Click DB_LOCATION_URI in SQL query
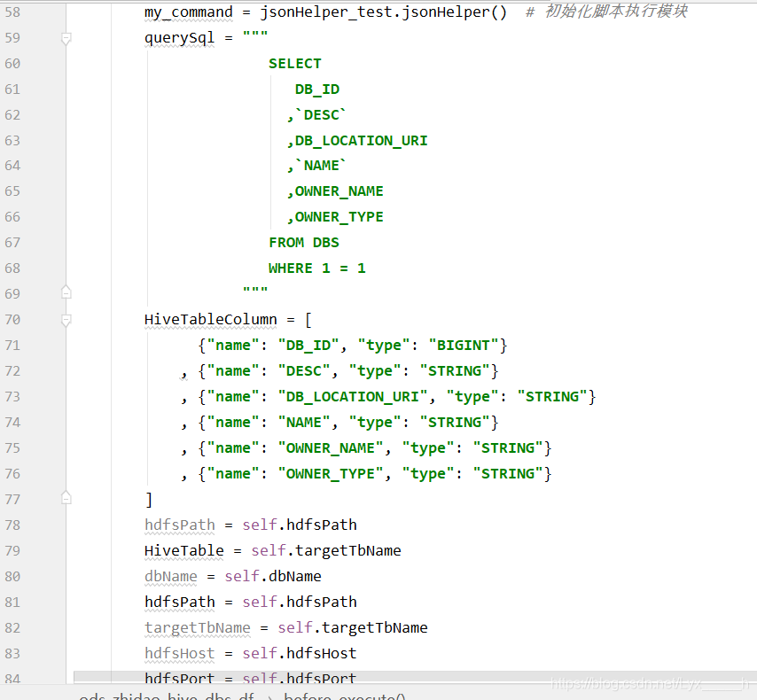The image size is (757, 700). [x=361, y=141]
